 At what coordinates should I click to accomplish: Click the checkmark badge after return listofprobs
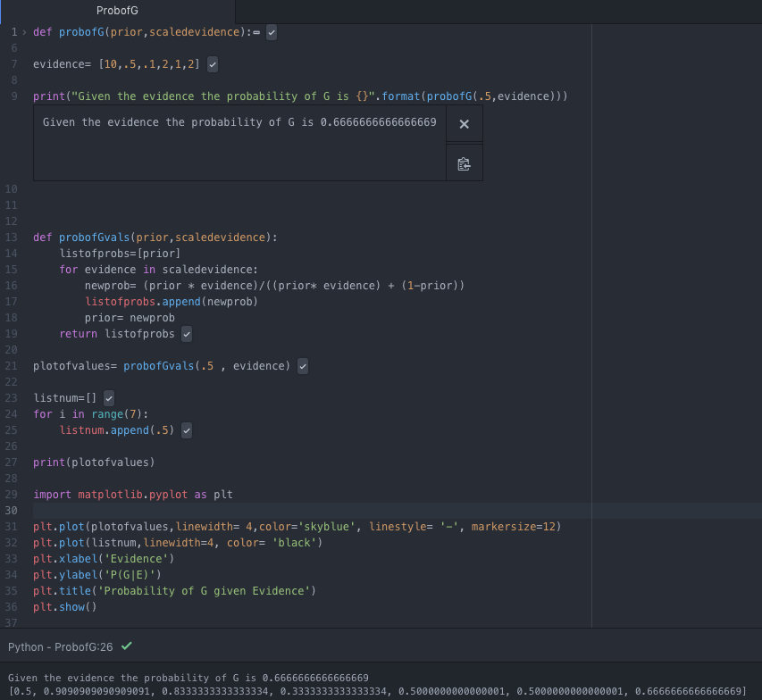187,334
